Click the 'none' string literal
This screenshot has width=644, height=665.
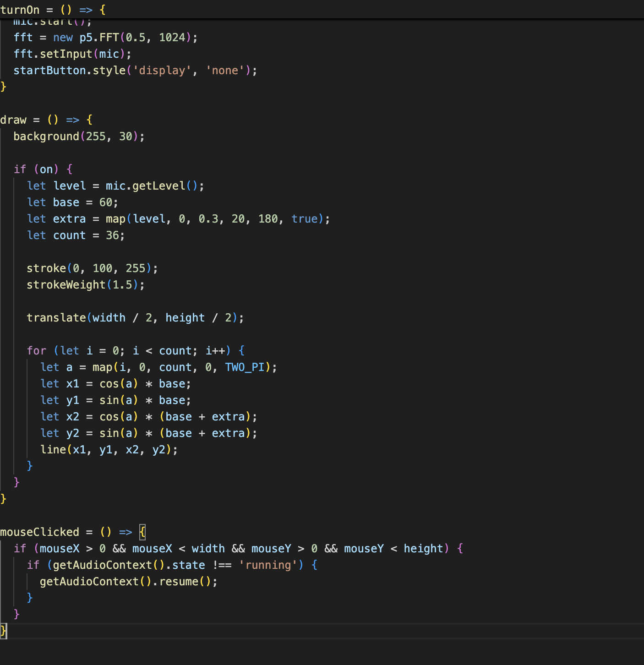[x=225, y=71]
